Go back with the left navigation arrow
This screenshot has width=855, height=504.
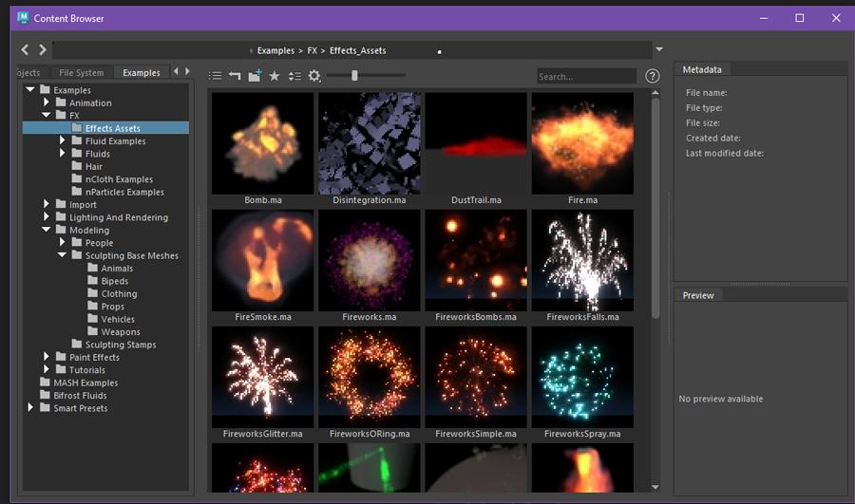point(25,49)
